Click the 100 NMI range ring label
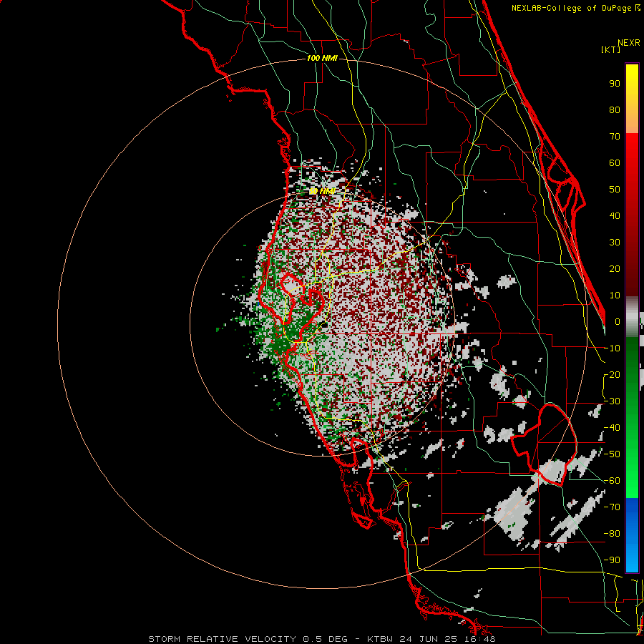Image resolution: width=644 pixels, height=644 pixels. pos(322,59)
